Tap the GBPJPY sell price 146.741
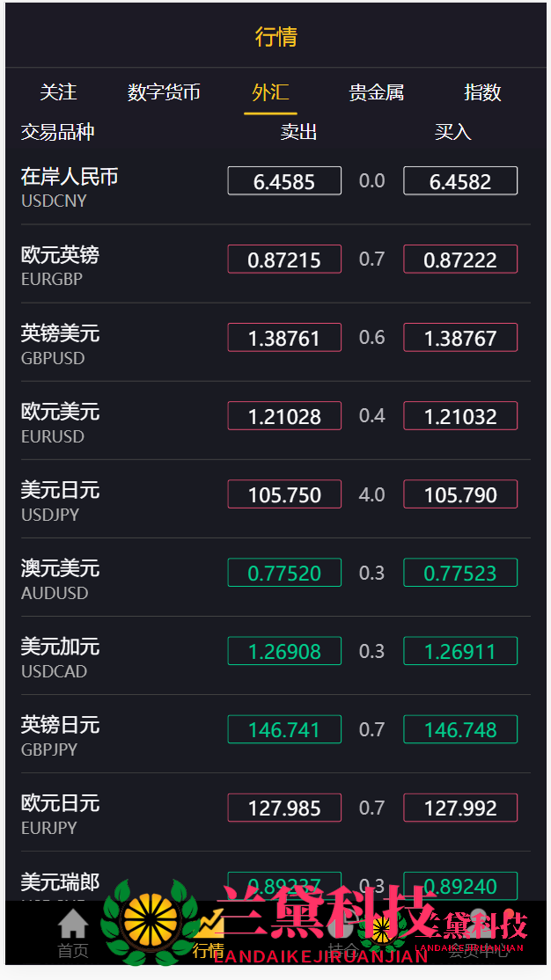Viewport: 551px width, 980px height. [284, 729]
